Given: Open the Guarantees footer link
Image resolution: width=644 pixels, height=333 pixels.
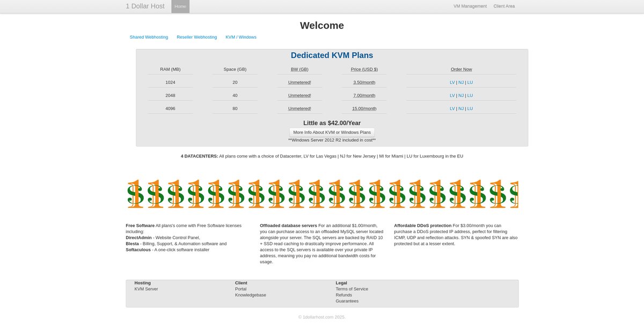Looking at the screenshot, I should click(x=347, y=301).
